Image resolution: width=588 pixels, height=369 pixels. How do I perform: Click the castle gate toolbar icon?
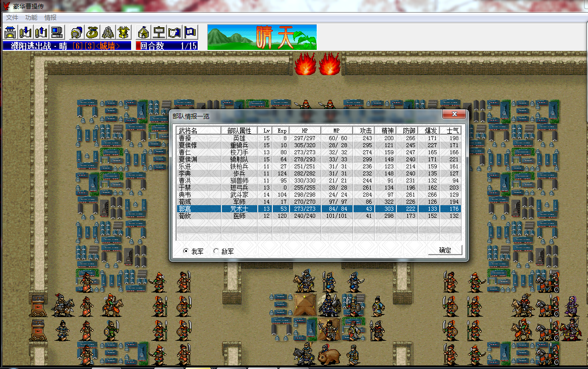click(10, 32)
